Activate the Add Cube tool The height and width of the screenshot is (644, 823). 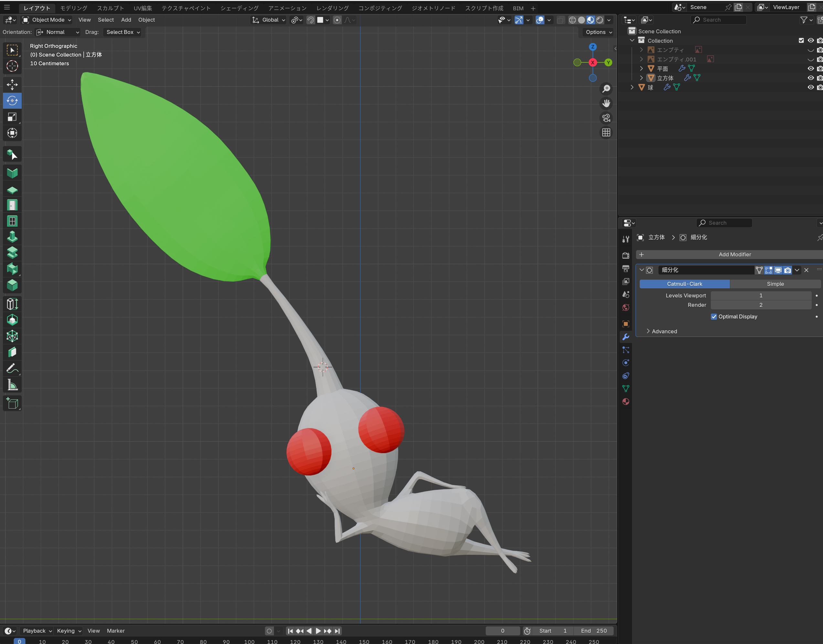coord(12,403)
